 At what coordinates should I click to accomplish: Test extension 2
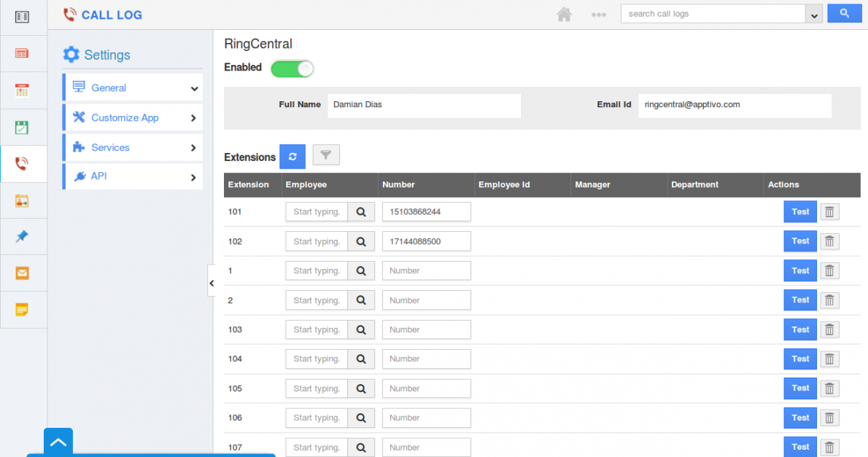[x=800, y=300]
